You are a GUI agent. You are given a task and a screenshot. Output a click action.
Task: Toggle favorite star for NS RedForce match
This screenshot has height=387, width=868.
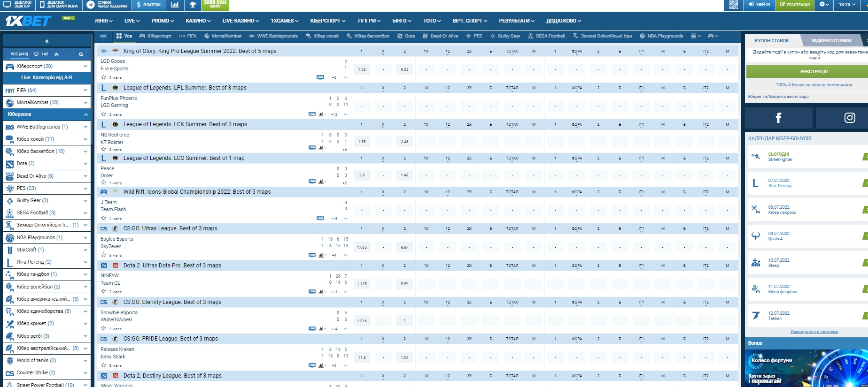(x=104, y=149)
